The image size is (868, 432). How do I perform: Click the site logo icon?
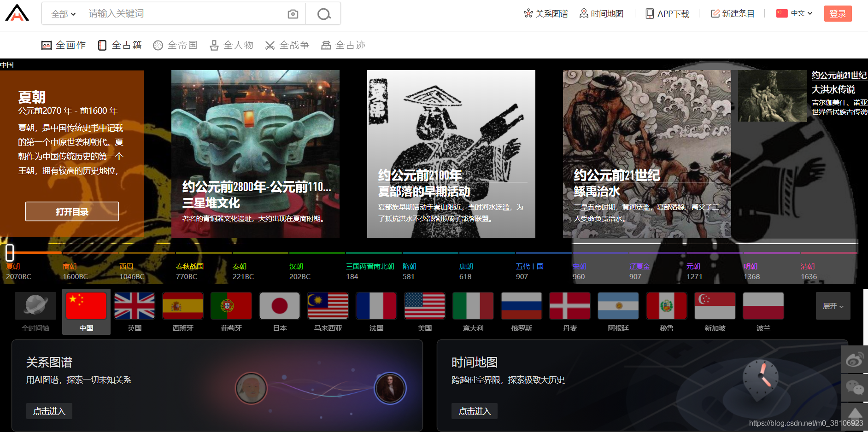click(x=17, y=13)
